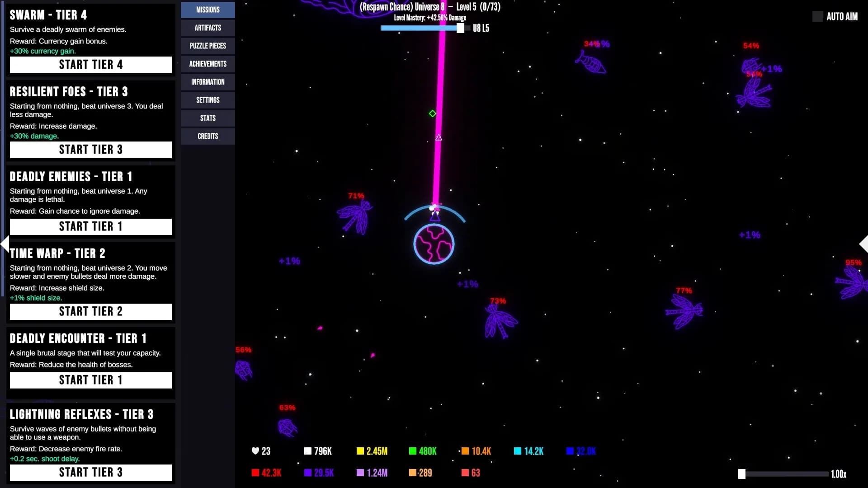Click the player ship above planet
This screenshot has width=868, height=488.
point(435,216)
